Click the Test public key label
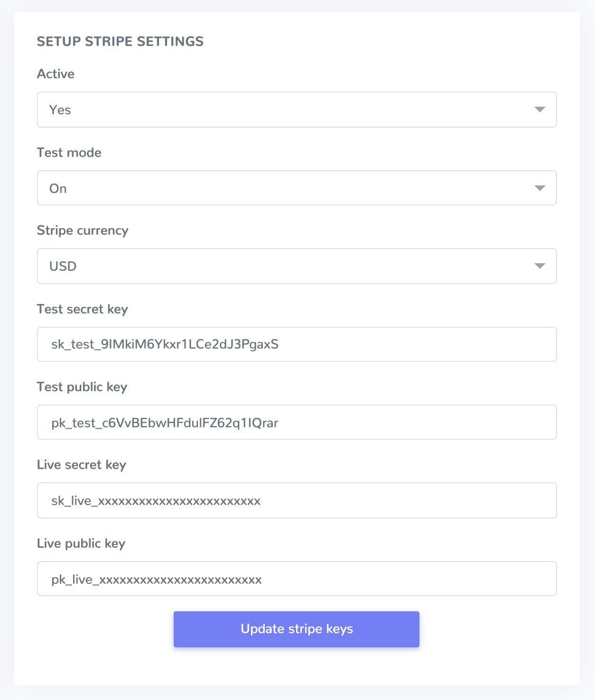Image resolution: width=595 pixels, height=700 pixels. [x=82, y=387]
